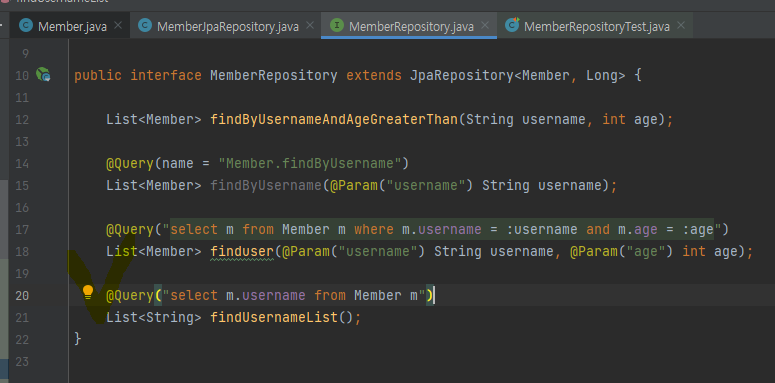Switch to MemberRepositoryTest.java tab
The height and width of the screenshot is (383, 775).
pos(597,26)
